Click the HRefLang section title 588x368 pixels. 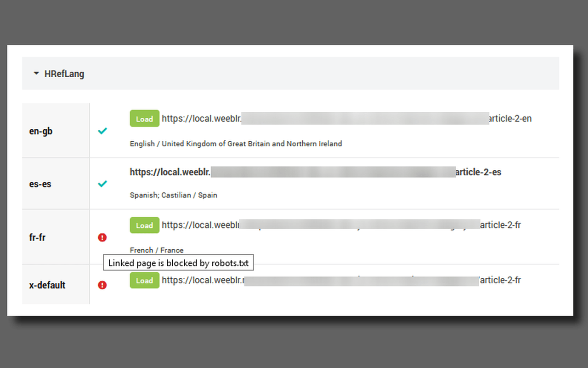pyautogui.click(x=64, y=74)
